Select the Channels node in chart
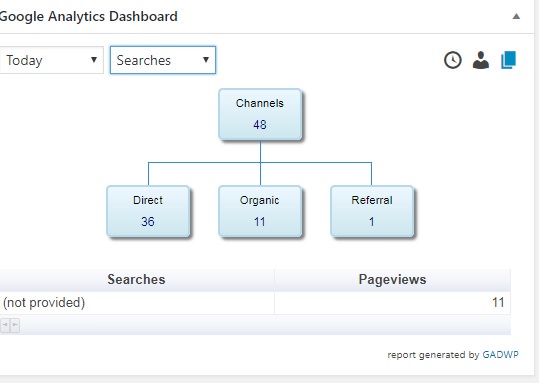 pos(260,114)
